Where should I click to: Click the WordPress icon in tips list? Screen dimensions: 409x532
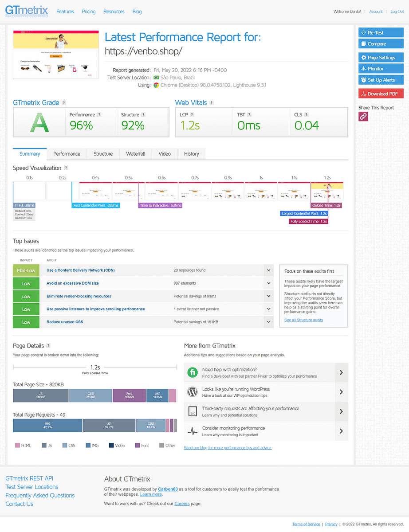point(193,392)
